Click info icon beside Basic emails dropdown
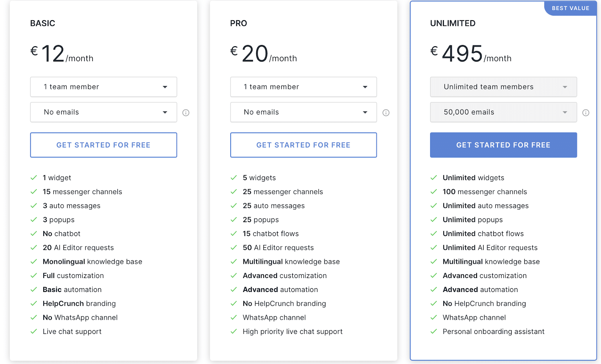Viewport: 601px width, 364px height. point(186,113)
